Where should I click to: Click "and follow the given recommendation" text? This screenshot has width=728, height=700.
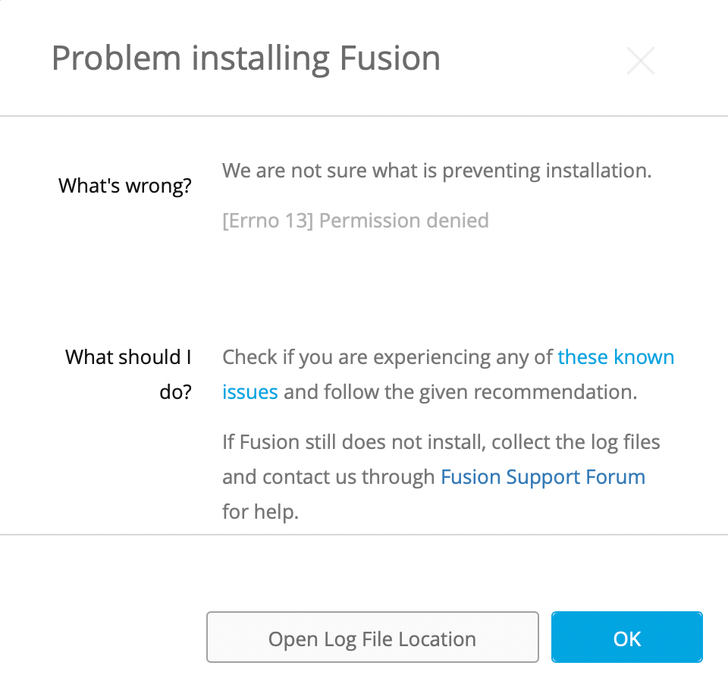[x=460, y=392]
